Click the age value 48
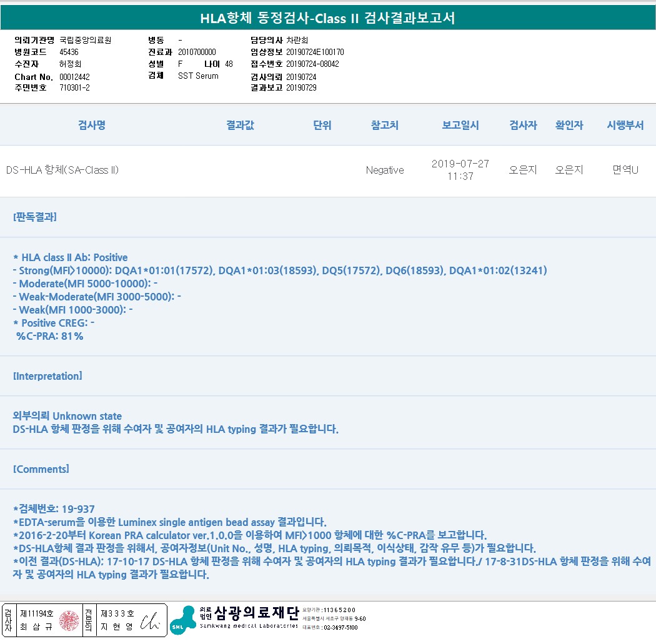The width and height of the screenshot is (656, 644). (x=229, y=64)
